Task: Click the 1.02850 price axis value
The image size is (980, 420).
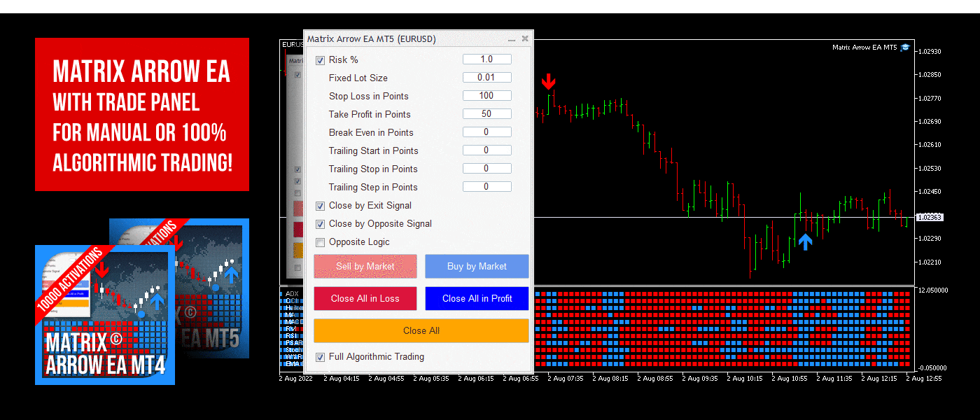Action: 930,75
